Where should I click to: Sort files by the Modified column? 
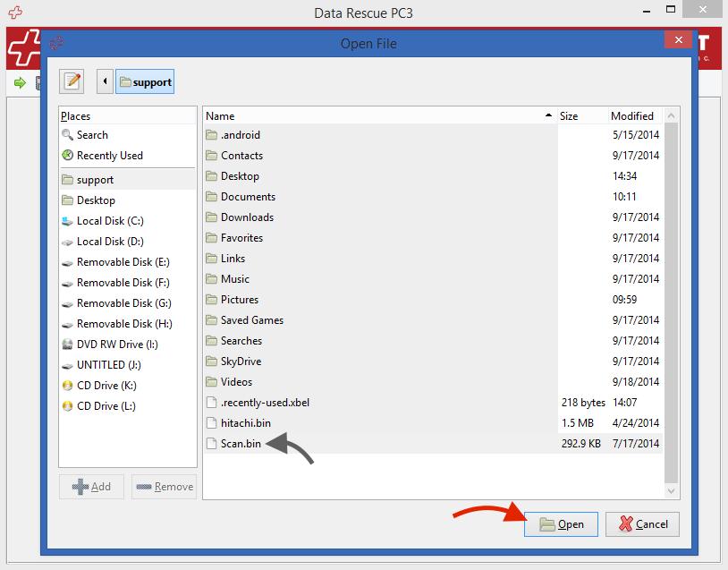(631, 115)
